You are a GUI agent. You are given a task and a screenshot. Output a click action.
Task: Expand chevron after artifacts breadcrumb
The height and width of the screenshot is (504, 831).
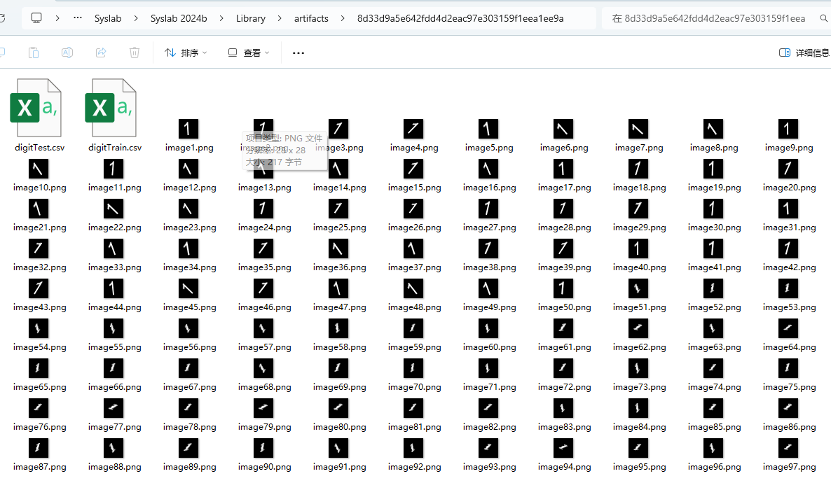(343, 18)
